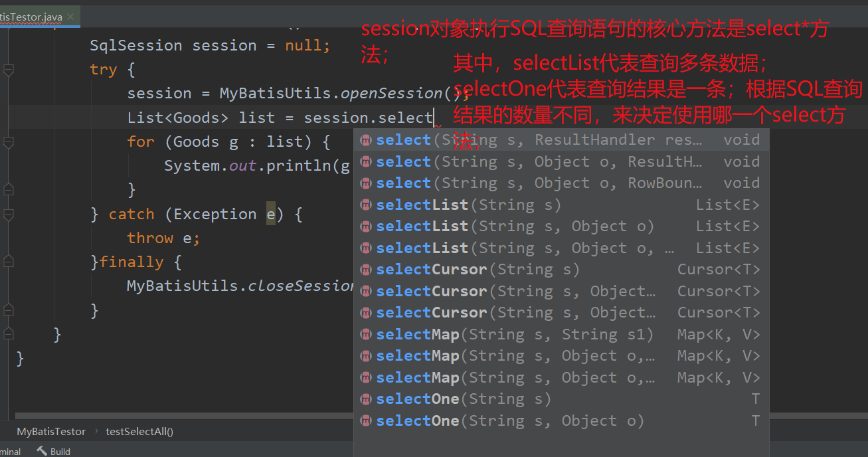The width and height of the screenshot is (868, 457).
Task: Click MyBatisTestor in the breadcrumb bar
Action: (51, 431)
